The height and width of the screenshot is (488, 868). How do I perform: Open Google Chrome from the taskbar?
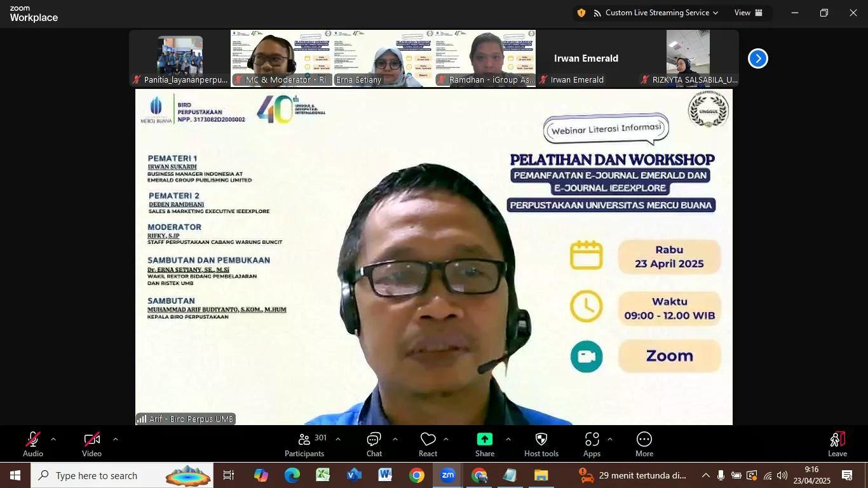coord(417,475)
